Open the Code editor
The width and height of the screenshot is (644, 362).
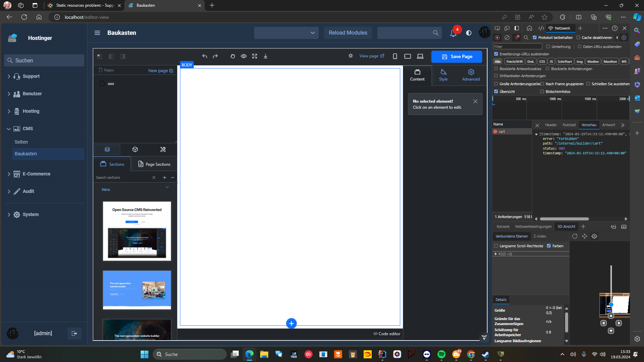coord(387,334)
